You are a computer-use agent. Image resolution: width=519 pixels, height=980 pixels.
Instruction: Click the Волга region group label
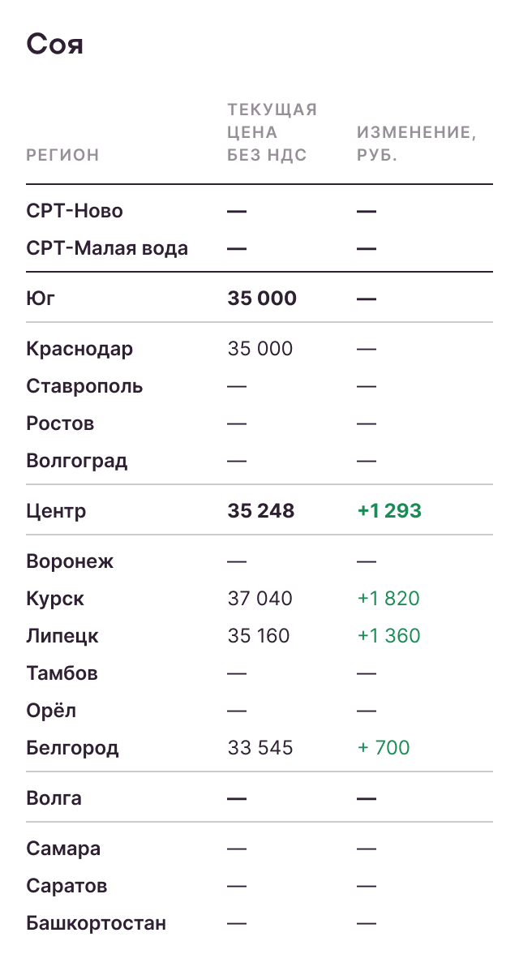tap(54, 798)
